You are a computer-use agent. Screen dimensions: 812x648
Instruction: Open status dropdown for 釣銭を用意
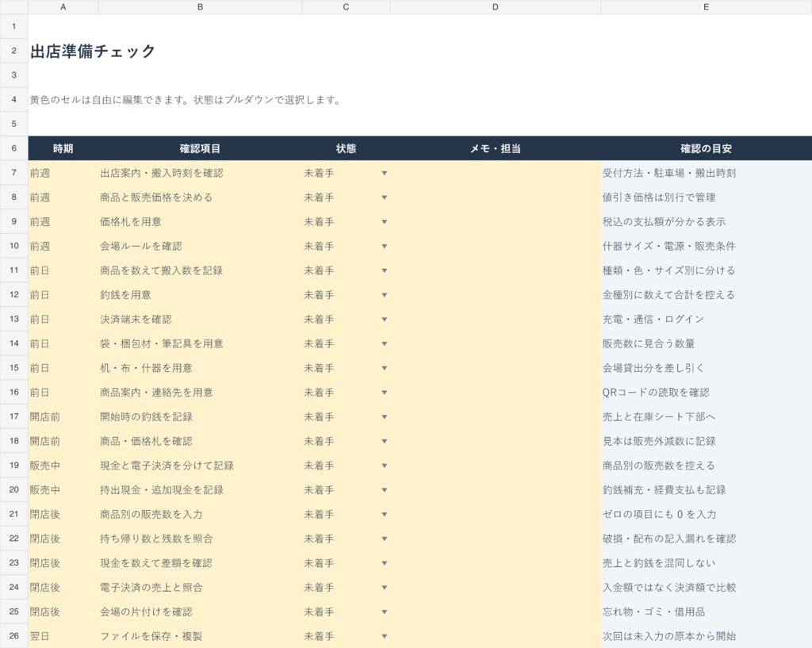coord(385,295)
